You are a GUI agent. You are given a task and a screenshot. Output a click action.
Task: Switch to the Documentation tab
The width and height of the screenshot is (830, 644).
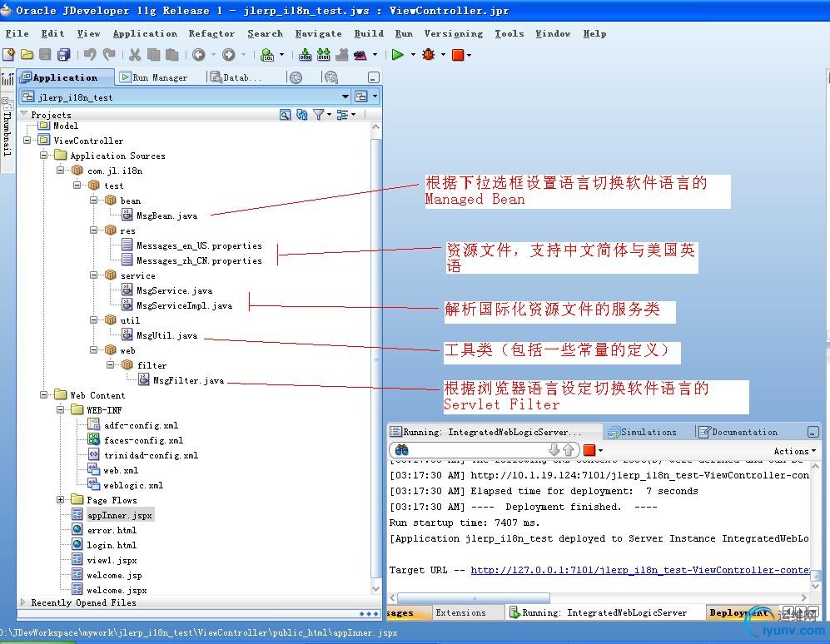[x=738, y=433]
